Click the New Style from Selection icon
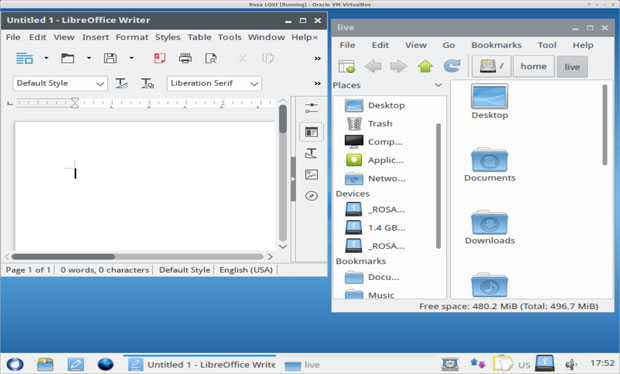The image size is (620, 374). pos(147,83)
